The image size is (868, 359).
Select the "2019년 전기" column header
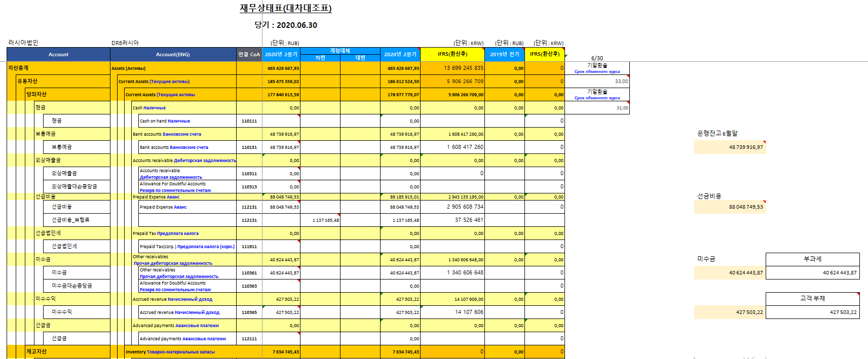pyautogui.click(x=504, y=55)
